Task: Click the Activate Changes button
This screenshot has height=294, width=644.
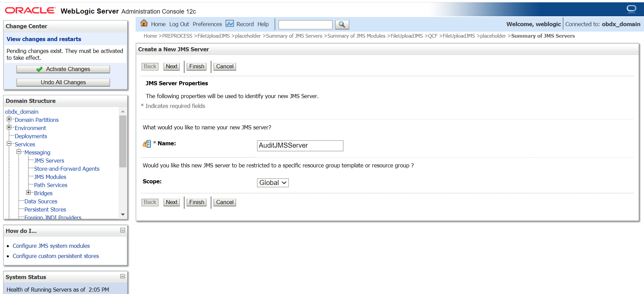Action: (x=63, y=69)
